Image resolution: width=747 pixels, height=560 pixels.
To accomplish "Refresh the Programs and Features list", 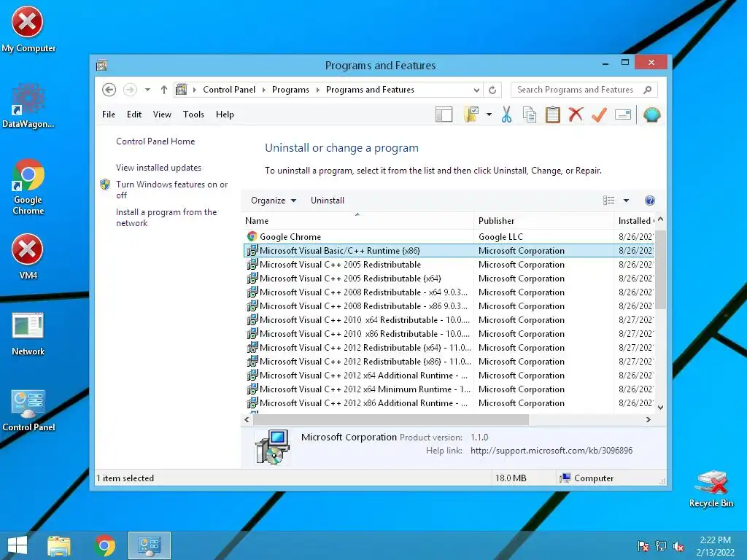I will (492, 90).
